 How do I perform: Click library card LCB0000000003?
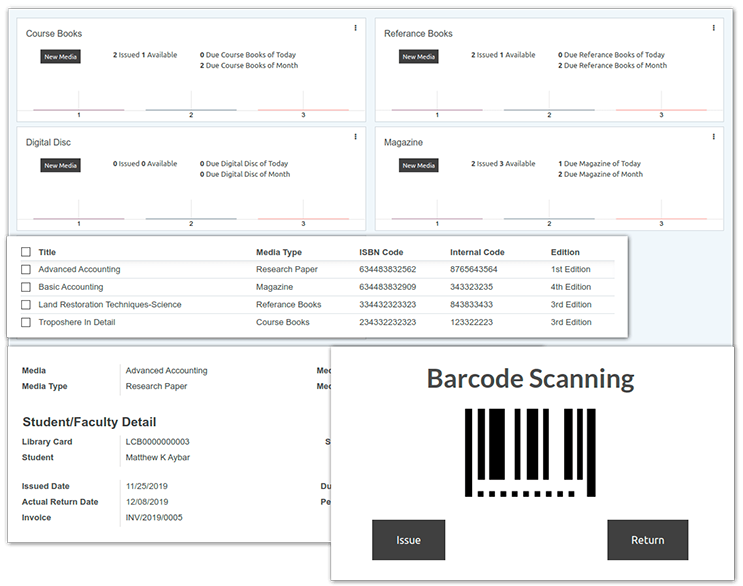click(x=157, y=442)
